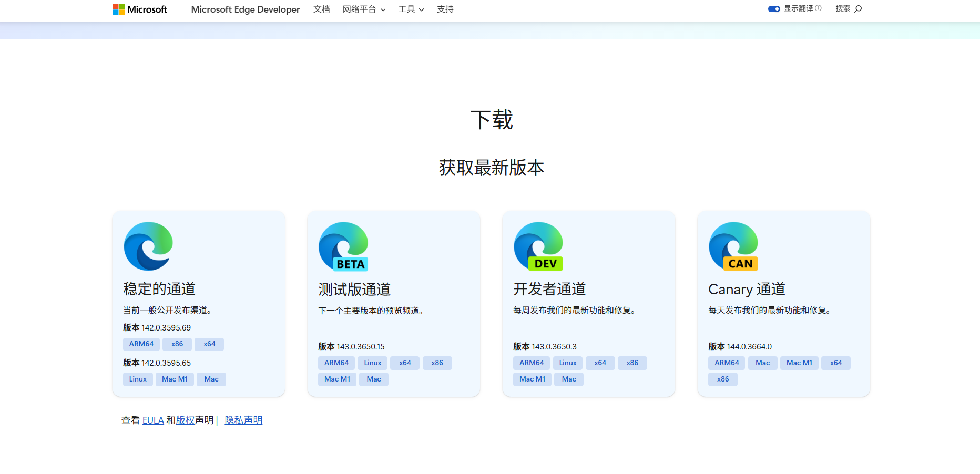Open the EULA link
Viewport: 980px width, 474px height.
(x=153, y=420)
